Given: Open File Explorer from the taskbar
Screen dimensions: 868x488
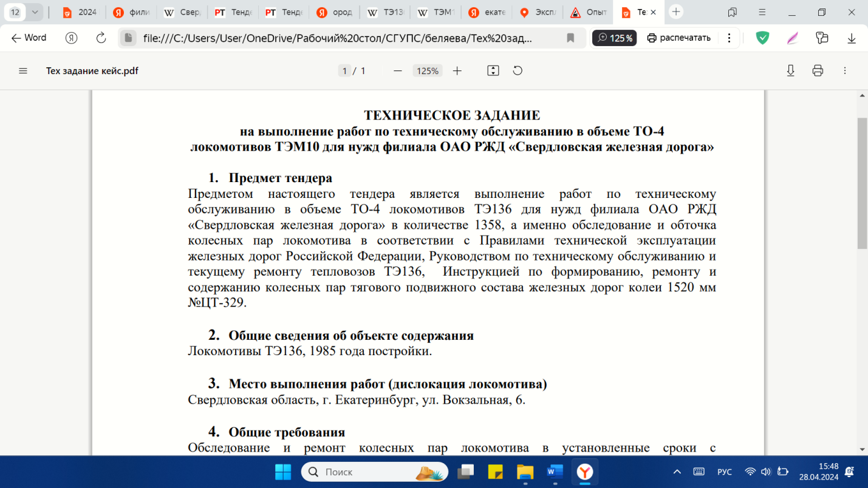Looking at the screenshot, I should point(525,472).
